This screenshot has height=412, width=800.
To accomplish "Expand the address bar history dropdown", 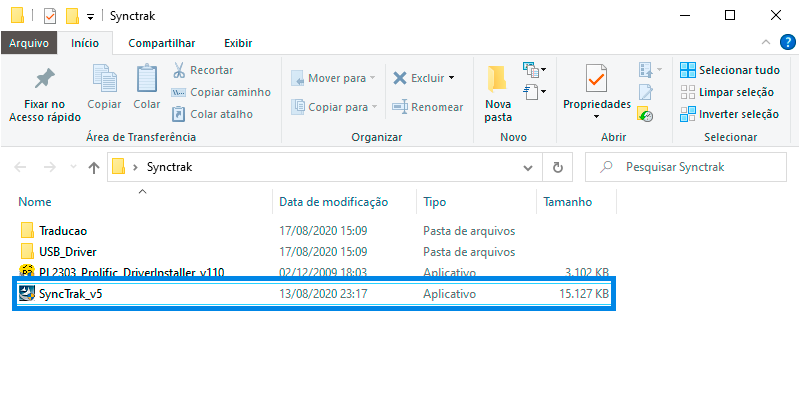I will coord(529,167).
